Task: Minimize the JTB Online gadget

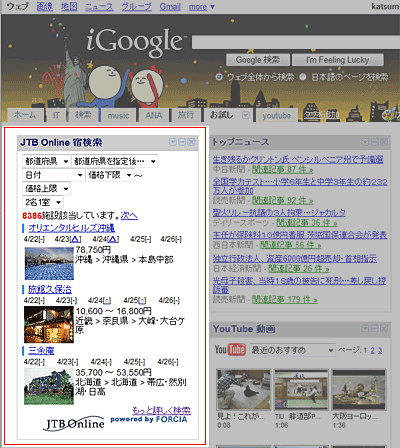Action: point(182,142)
